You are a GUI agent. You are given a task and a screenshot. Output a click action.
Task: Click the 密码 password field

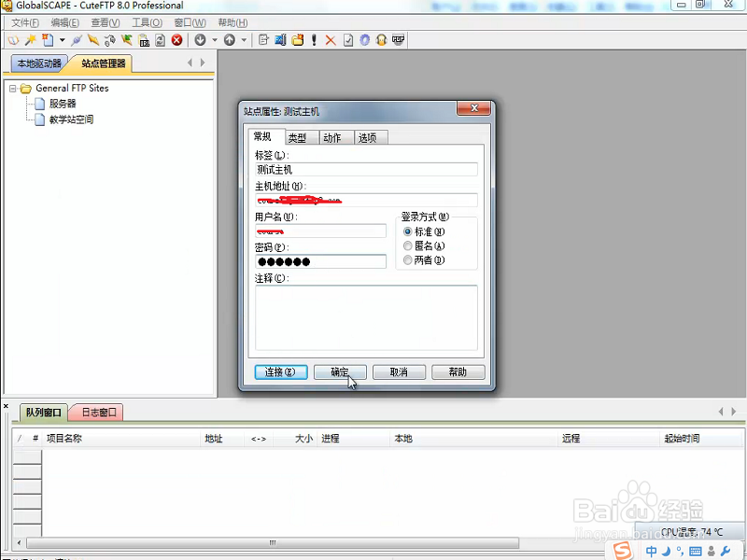tap(320, 261)
